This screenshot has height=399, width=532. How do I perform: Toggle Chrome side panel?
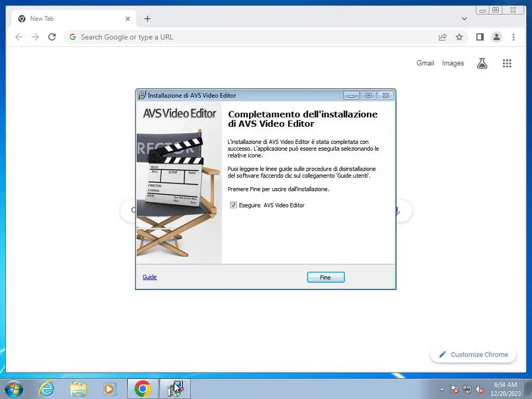click(480, 37)
